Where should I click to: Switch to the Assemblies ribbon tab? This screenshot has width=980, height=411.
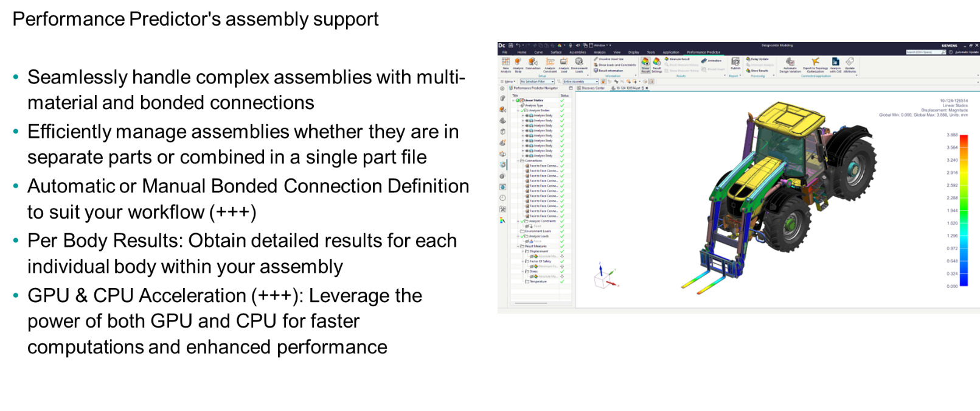tap(577, 52)
